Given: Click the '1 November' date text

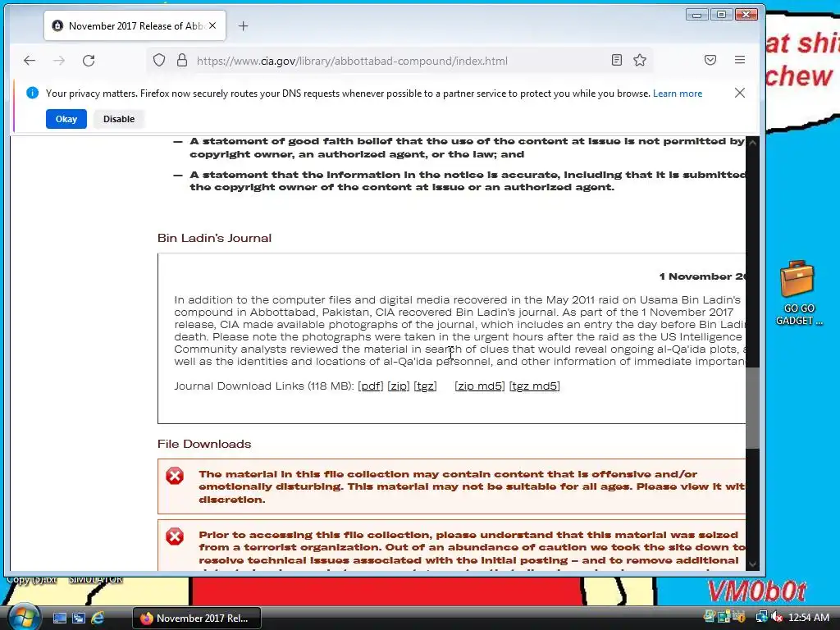Looking at the screenshot, I should point(702,276).
